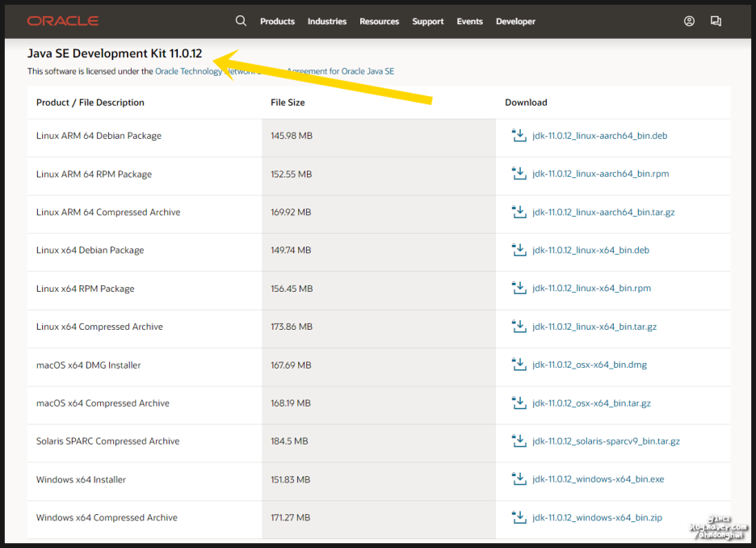This screenshot has width=756, height=548.
Task: Click download icon for linux-x64_bin.rpm
Action: point(519,288)
